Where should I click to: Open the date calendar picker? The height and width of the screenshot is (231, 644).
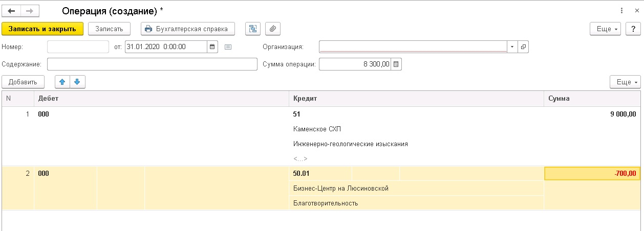coord(212,47)
